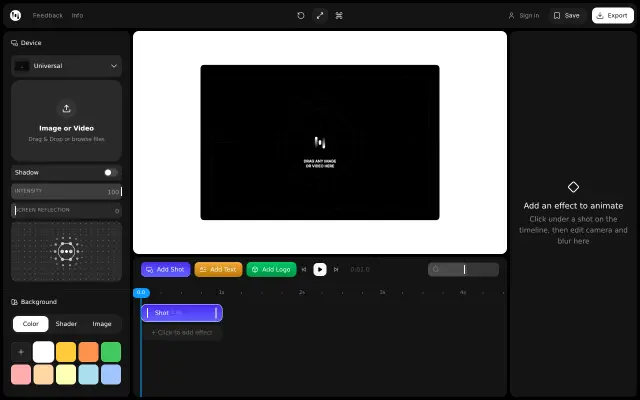Click skip to end playback icon
The image size is (640, 400).
tap(336, 269)
